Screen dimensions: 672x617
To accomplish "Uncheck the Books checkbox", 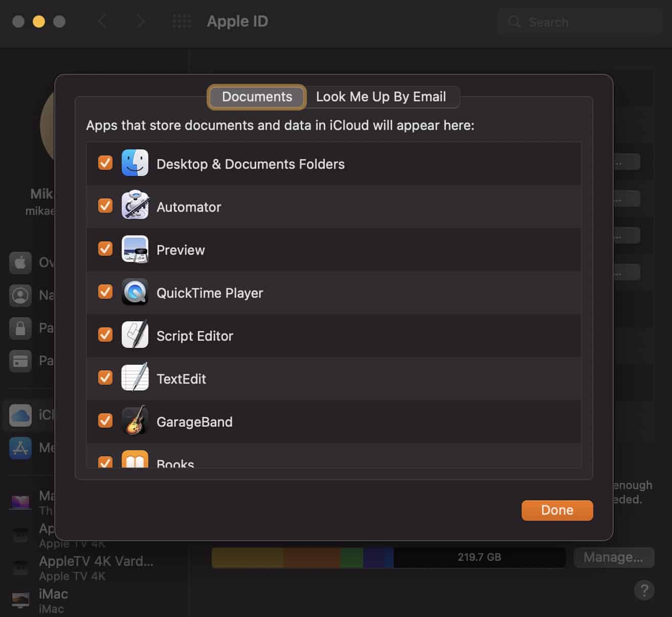I will click(x=105, y=462).
